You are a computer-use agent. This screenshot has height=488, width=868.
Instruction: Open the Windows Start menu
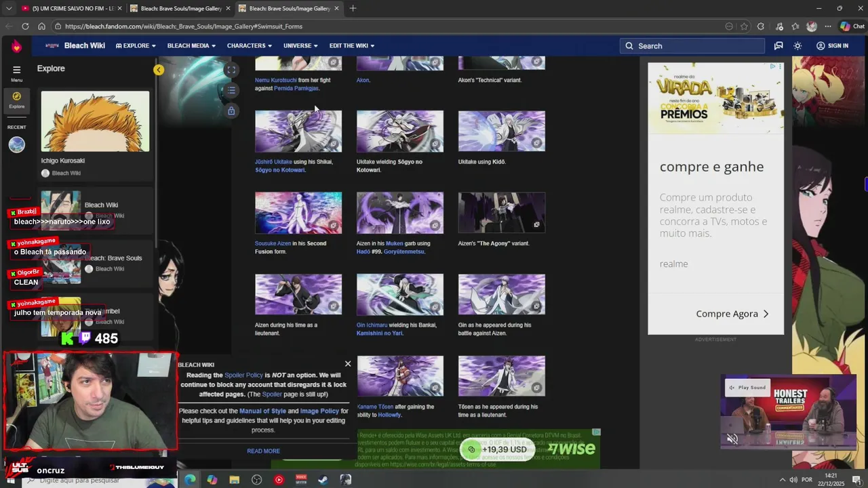[12, 480]
